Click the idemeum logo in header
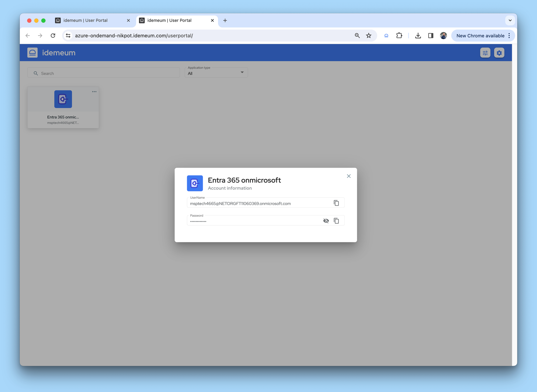Screen dimensions: 537x392 pos(32,53)
